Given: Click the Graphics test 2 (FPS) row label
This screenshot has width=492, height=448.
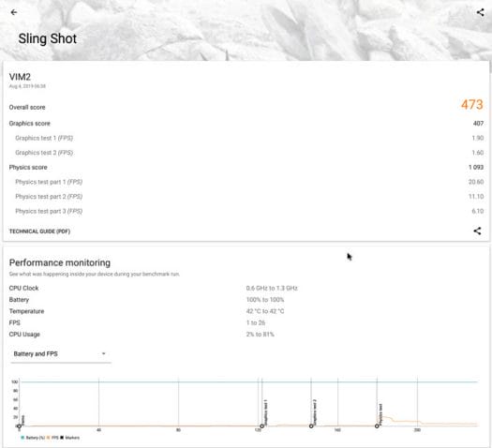Looking at the screenshot, I should click(x=44, y=153).
